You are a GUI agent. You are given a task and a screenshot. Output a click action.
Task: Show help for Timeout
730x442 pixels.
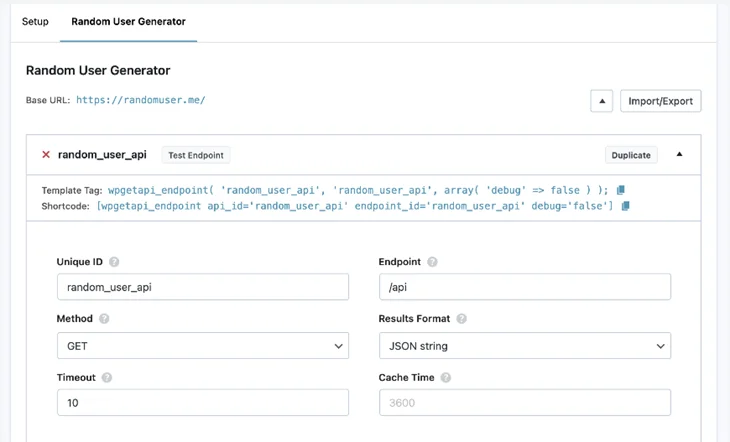coord(107,377)
